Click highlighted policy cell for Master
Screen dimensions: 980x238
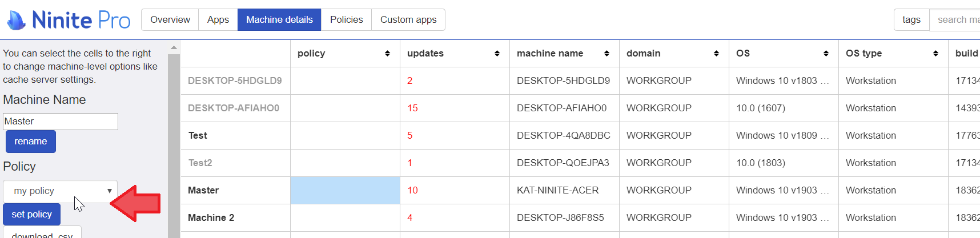(x=345, y=190)
